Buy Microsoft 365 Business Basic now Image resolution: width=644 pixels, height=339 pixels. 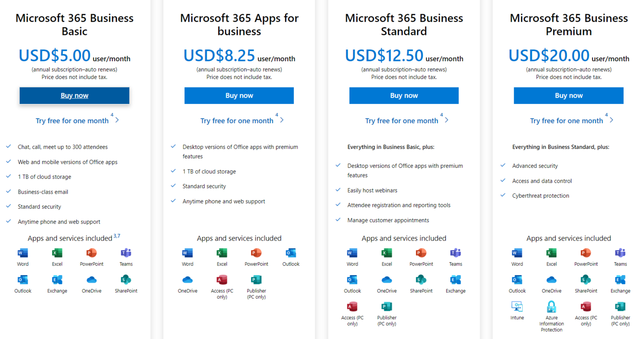click(75, 96)
